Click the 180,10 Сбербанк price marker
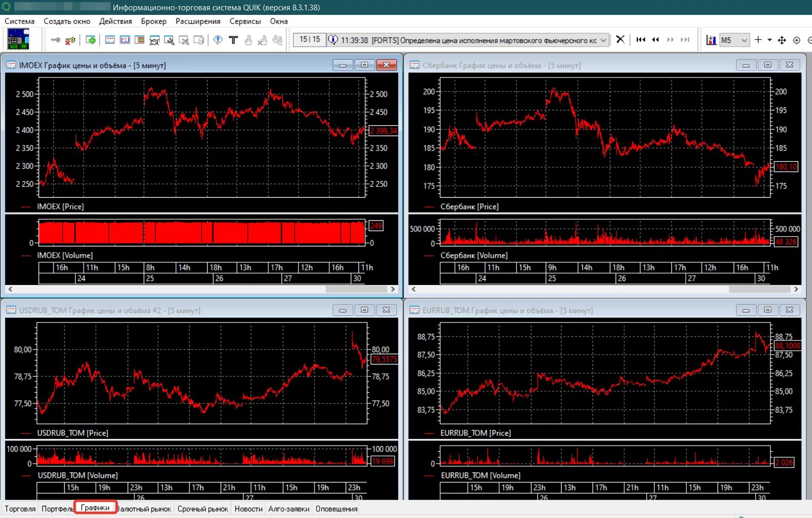Viewport: 812px width, 518px height. click(x=786, y=167)
